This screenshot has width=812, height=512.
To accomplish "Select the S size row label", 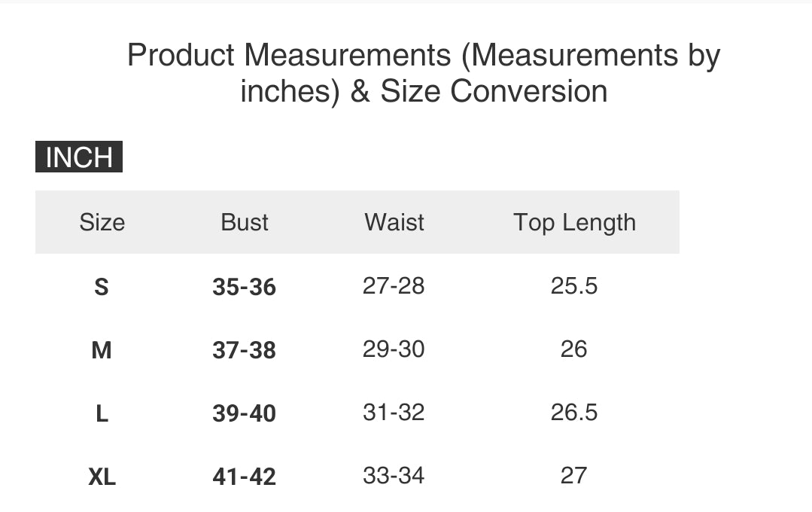I will (102, 287).
